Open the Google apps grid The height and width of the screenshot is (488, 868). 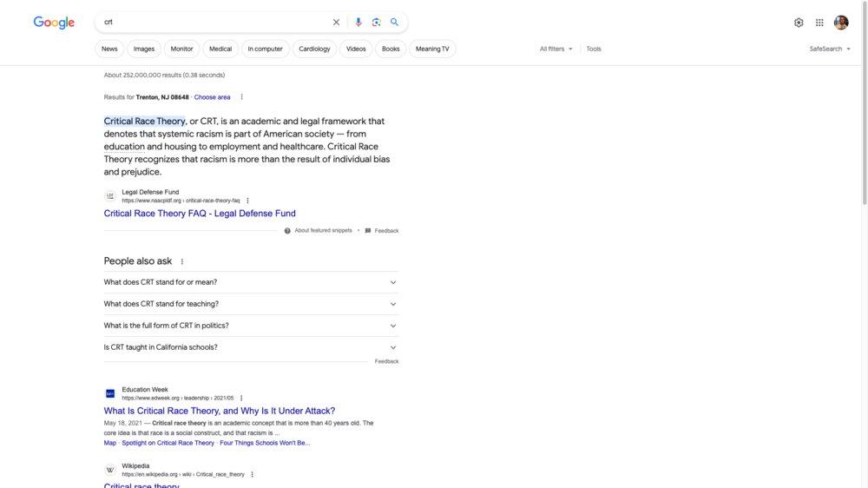point(819,23)
